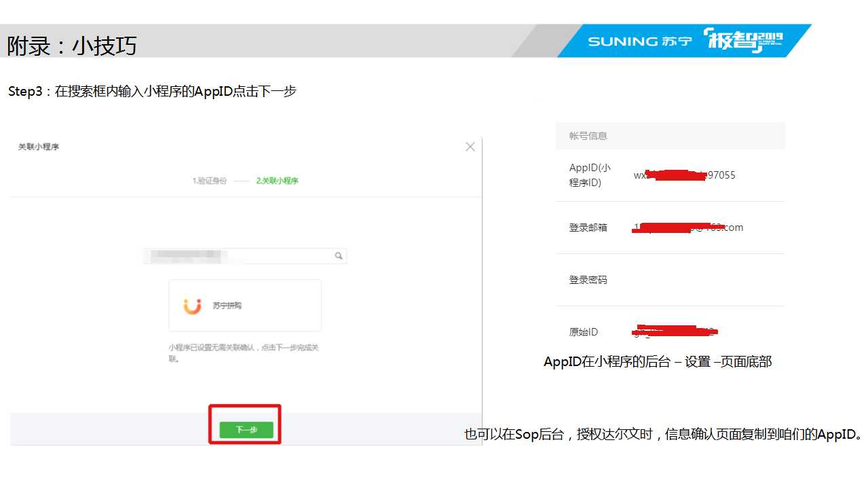This screenshot has height=489, width=868.
Task: Click the 登录邮箱 row label
Action: pyautogui.click(x=588, y=228)
